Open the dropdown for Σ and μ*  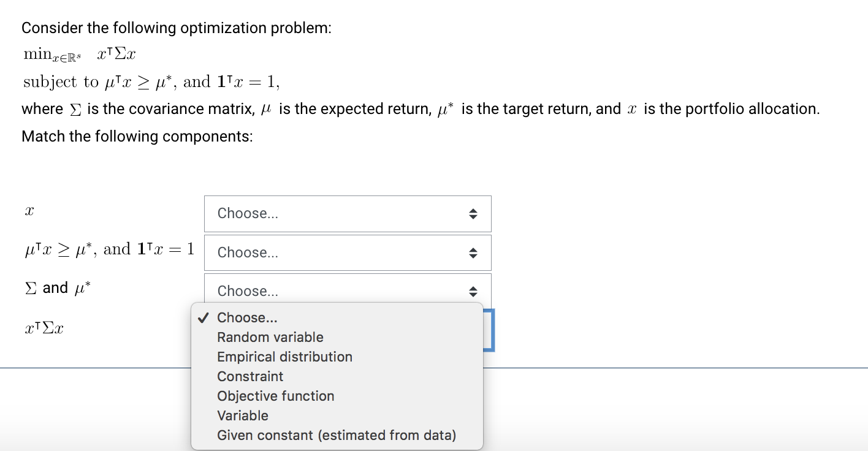tap(347, 290)
